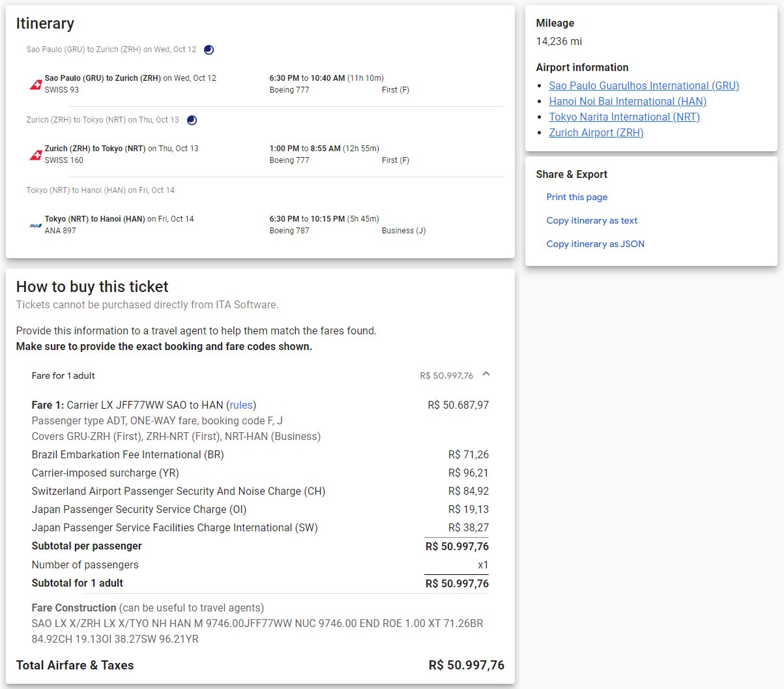Click mileage value 14,236 mi
Image resolution: width=784 pixels, height=689 pixels.
pyautogui.click(x=559, y=41)
